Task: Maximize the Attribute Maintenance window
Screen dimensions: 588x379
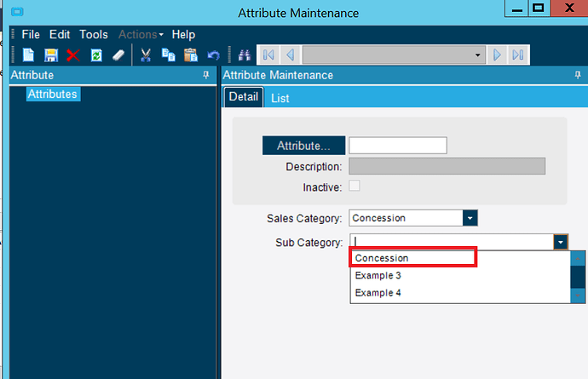Action: 539,9
